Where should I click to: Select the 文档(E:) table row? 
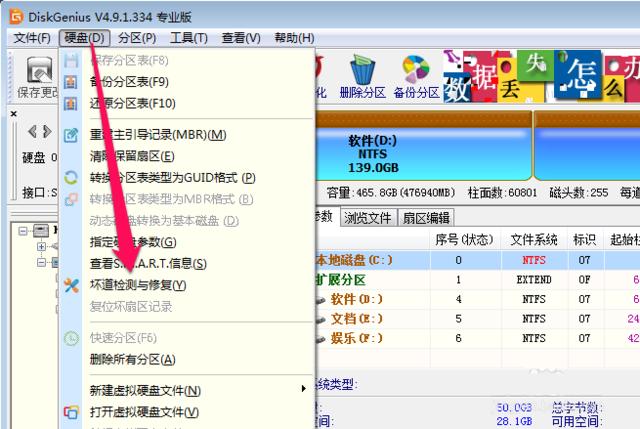pos(478,319)
